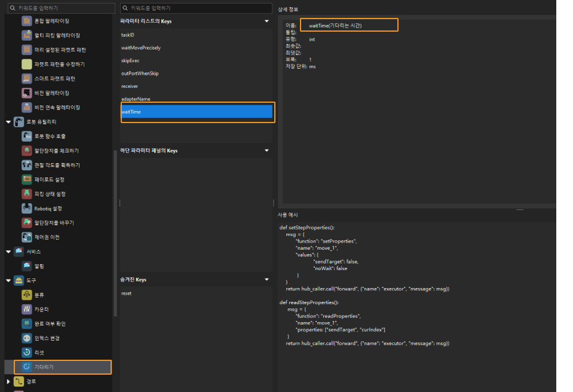Image resolution: width=573 pixels, height=392 pixels.
Task: Choose the 카운터 tool icon
Action: click(26, 309)
